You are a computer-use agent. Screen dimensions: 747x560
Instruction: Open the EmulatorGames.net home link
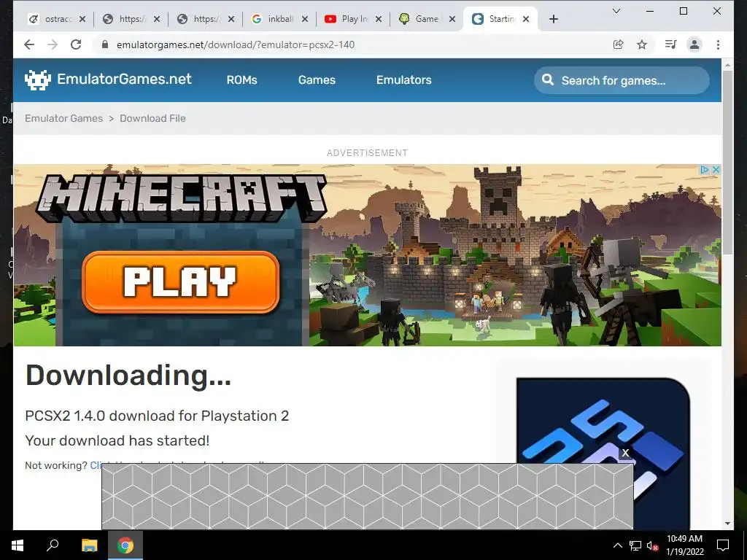coord(124,79)
